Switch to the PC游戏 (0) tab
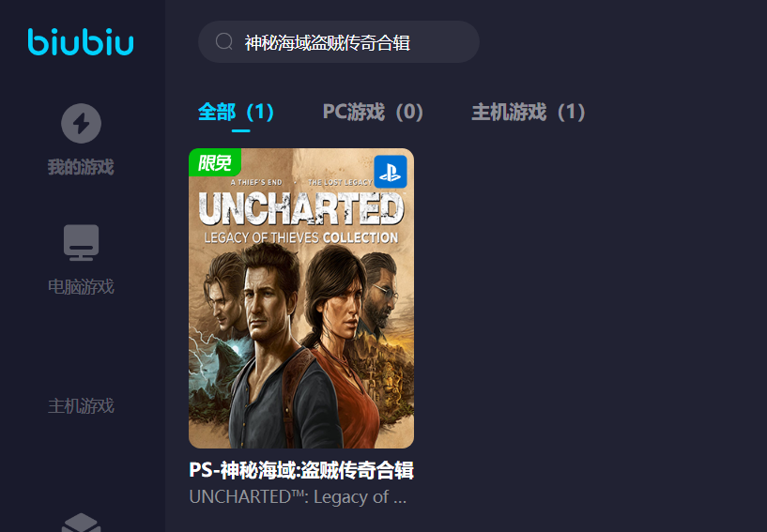Image resolution: width=767 pixels, height=532 pixels. pyautogui.click(x=373, y=113)
